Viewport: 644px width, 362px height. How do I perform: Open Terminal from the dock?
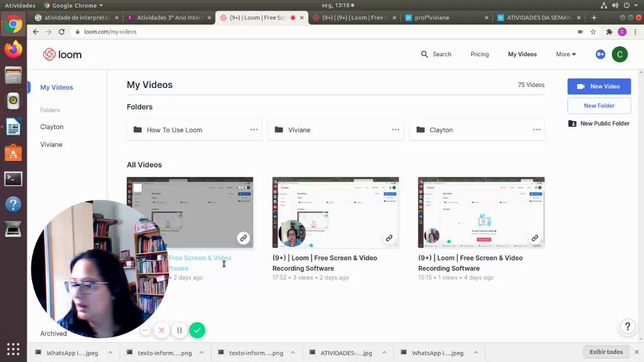(x=13, y=178)
